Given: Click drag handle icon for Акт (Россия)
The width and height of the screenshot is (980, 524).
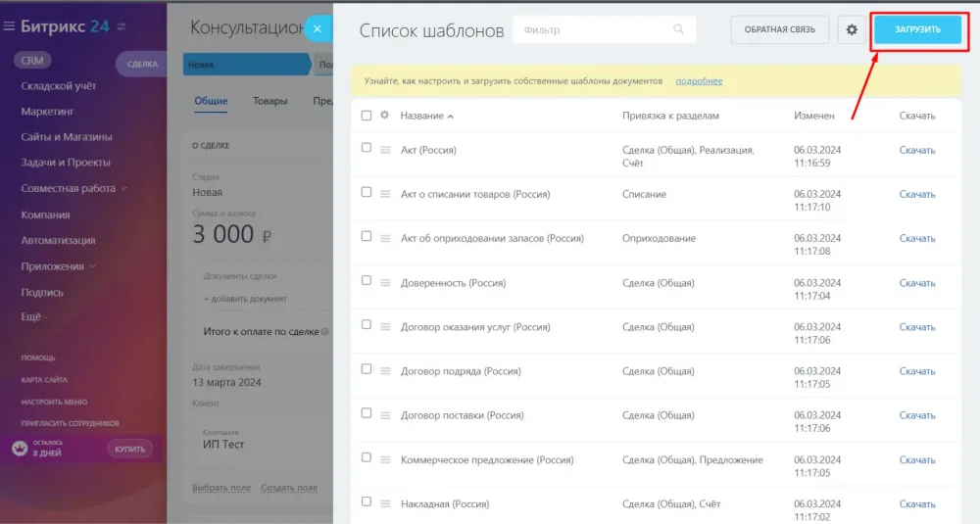Looking at the screenshot, I should [x=385, y=150].
